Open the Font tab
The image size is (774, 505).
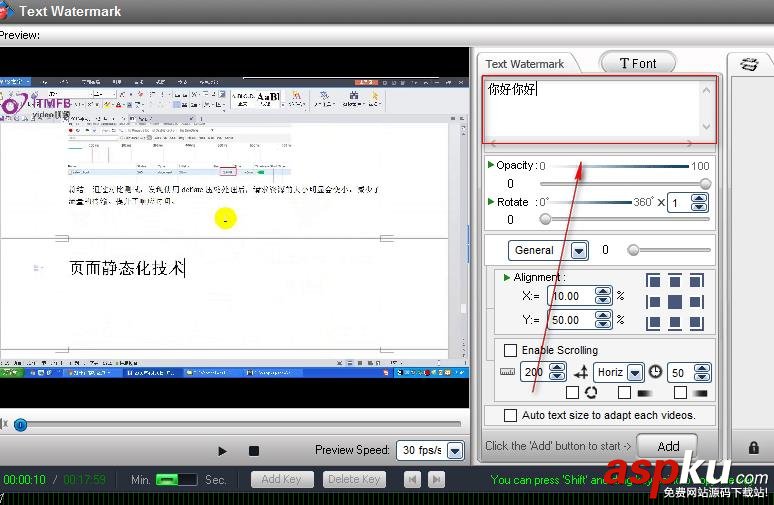(x=638, y=64)
